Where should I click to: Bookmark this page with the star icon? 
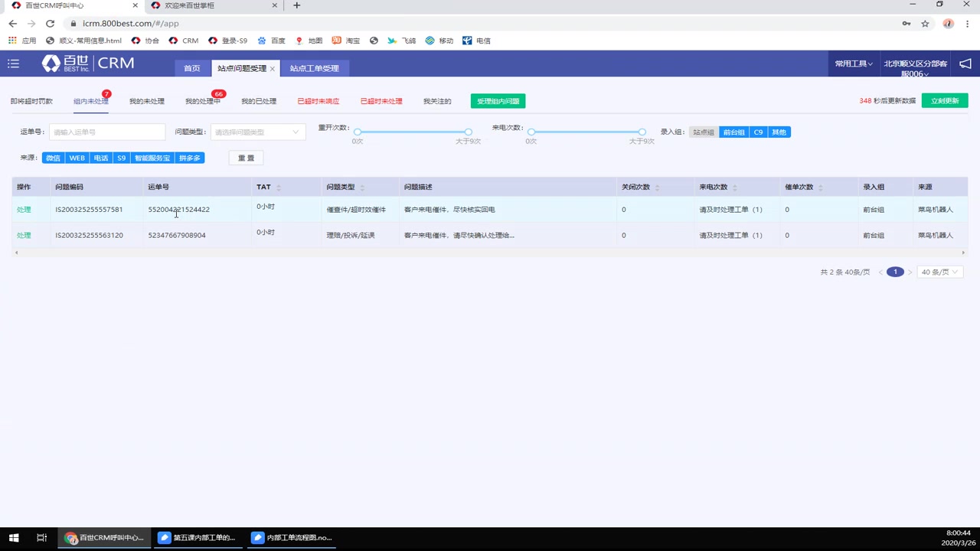pos(925,24)
